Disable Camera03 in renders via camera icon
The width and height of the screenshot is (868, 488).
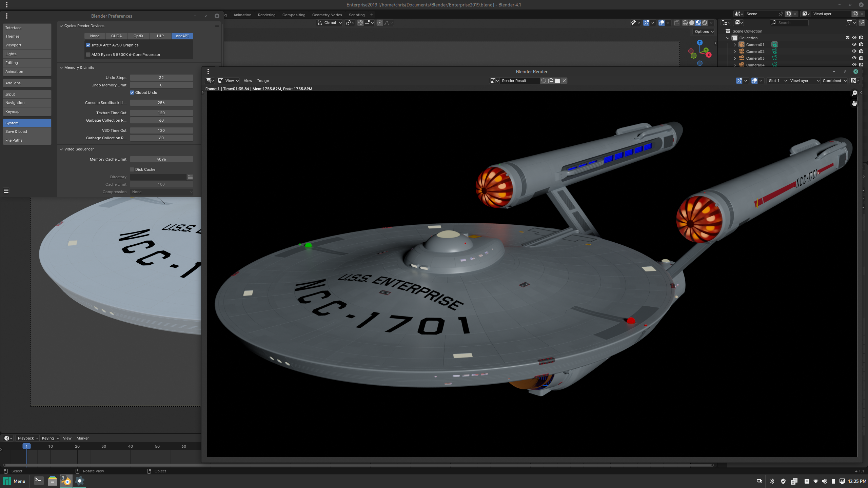coord(861,58)
